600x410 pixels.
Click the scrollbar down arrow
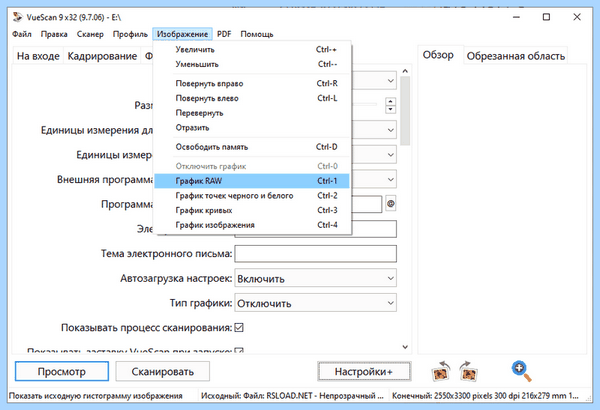[x=405, y=347]
